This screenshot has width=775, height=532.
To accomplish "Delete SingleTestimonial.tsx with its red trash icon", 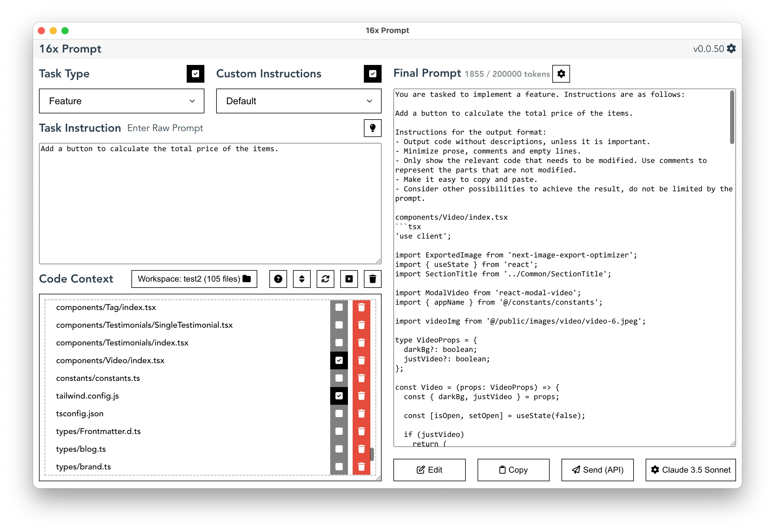I will 361,325.
